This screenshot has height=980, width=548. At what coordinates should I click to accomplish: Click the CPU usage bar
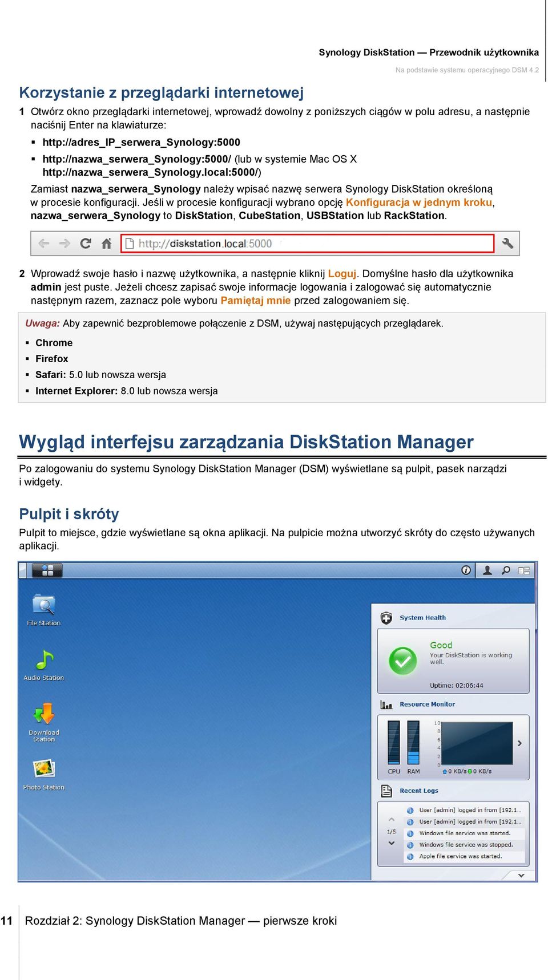click(394, 742)
